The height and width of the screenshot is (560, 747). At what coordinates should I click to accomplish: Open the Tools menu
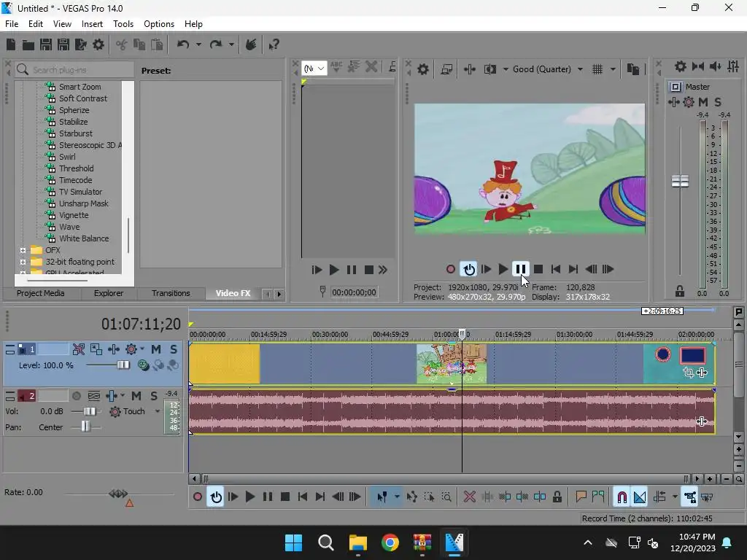123,24
